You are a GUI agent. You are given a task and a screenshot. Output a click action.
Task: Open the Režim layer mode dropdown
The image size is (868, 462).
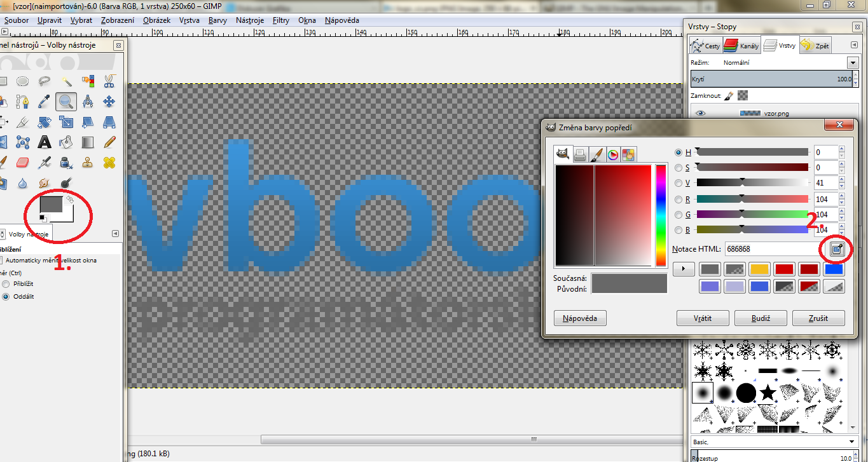853,63
